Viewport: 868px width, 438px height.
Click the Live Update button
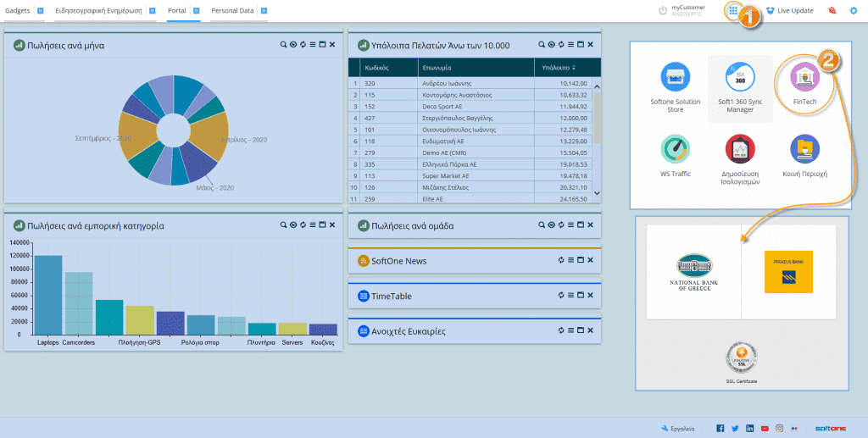pyautogui.click(x=789, y=11)
